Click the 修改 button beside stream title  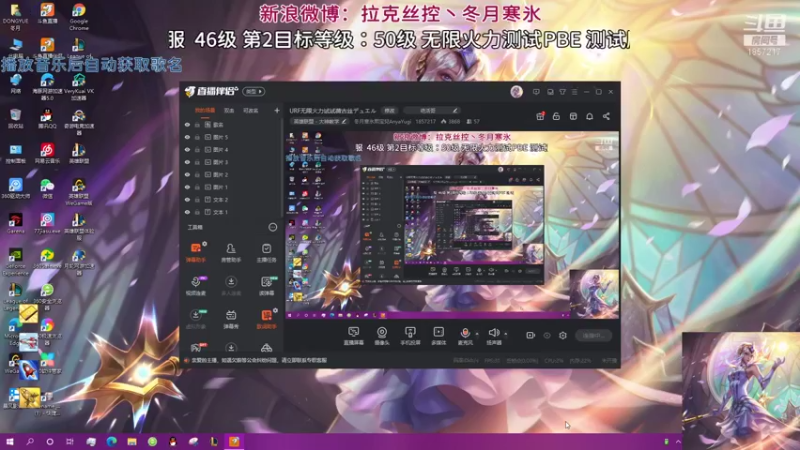point(390,110)
